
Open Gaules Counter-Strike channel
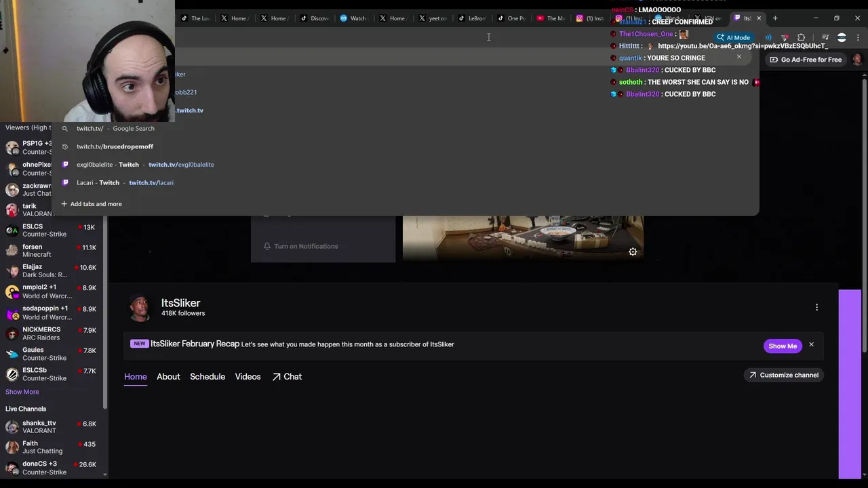(x=52, y=354)
